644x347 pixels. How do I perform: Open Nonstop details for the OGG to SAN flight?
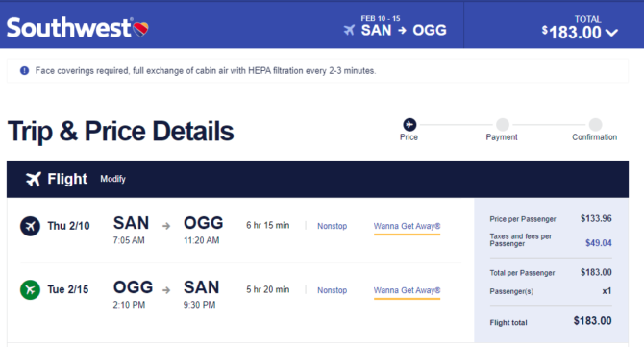332,290
